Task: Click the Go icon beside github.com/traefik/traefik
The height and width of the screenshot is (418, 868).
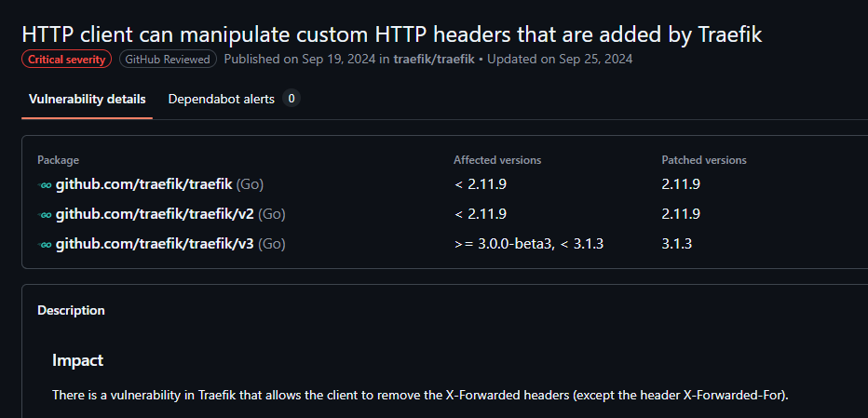Action: tap(45, 185)
